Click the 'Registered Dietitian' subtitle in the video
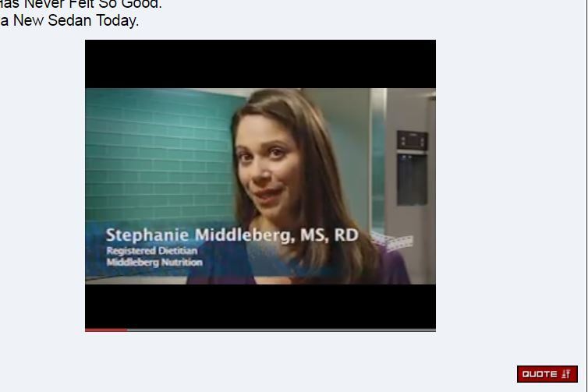 (x=151, y=251)
